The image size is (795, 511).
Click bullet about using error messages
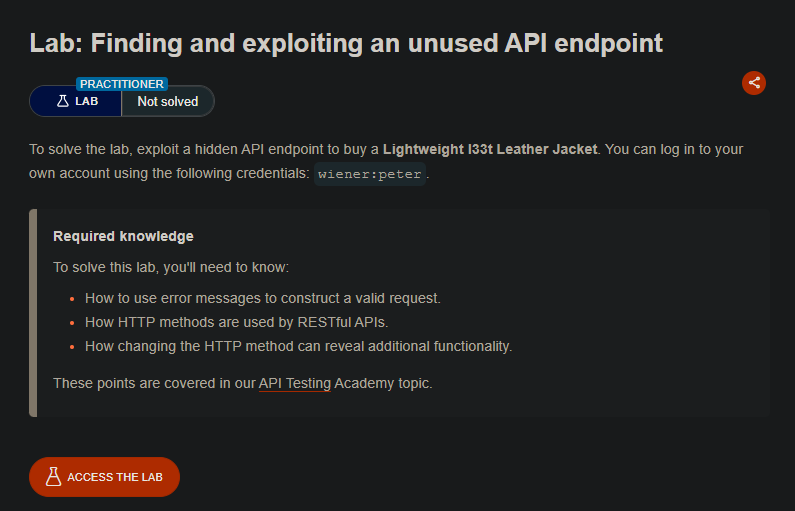263,298
